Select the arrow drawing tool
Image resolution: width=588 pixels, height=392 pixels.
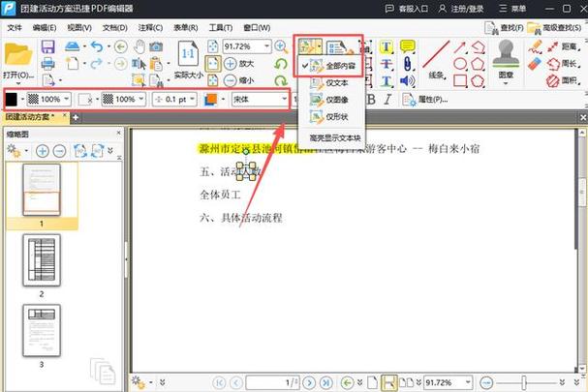pos(460,46)
